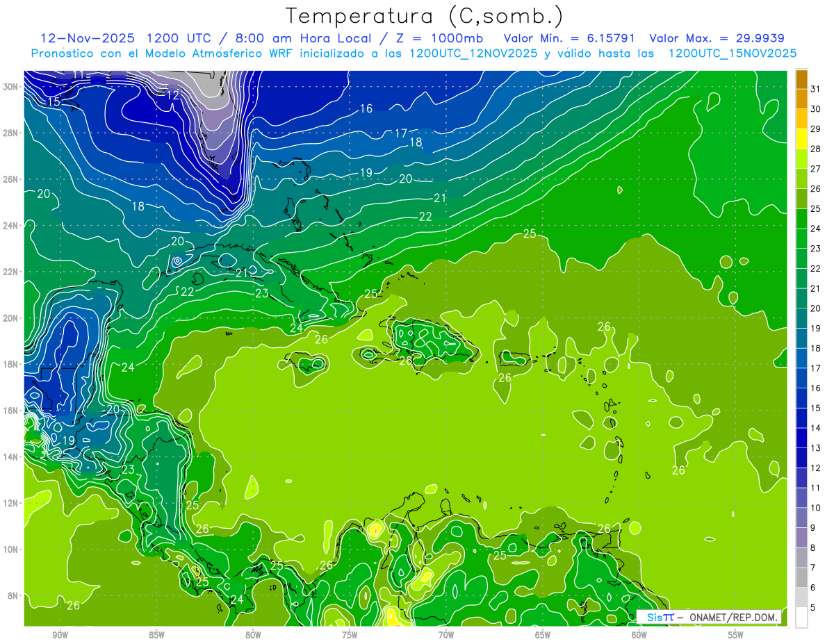Click the "16N" latitude axis label
The width and height of the screenshot is (834, 644).
pos(10,411)
